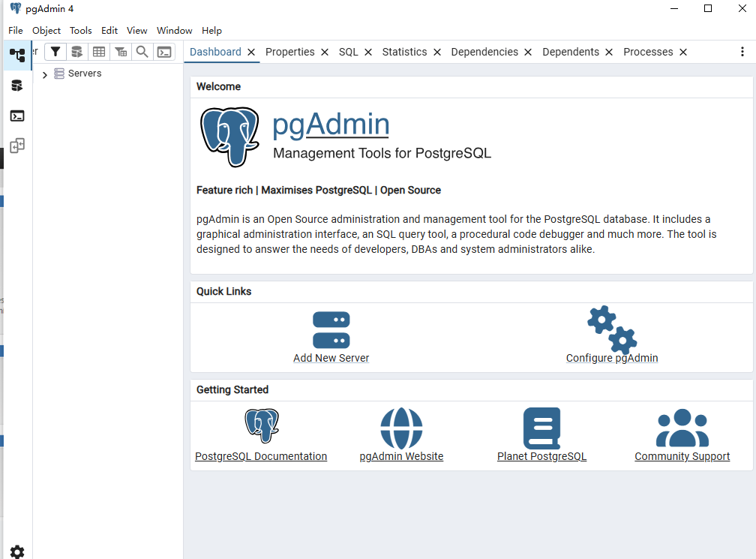Switch to the Dependencies tab
Viewport: 756px width, 559px height.
[484, 52]
